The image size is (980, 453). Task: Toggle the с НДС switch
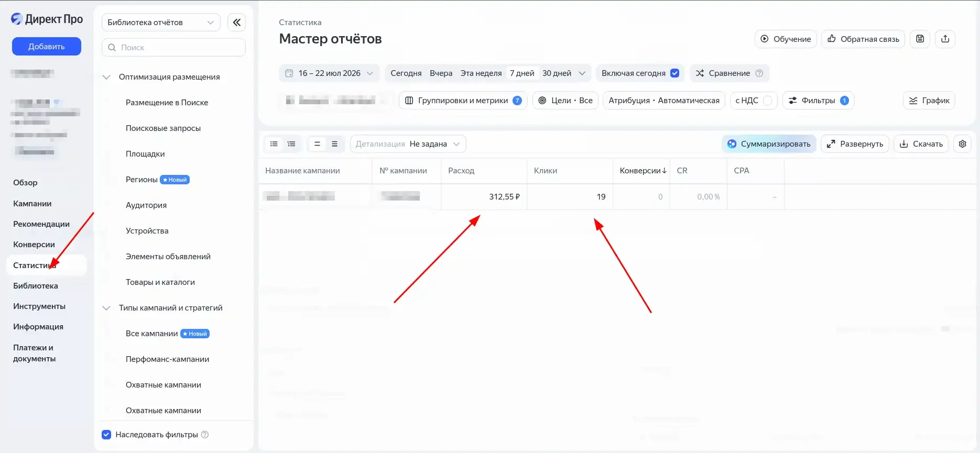pos(768,101)
